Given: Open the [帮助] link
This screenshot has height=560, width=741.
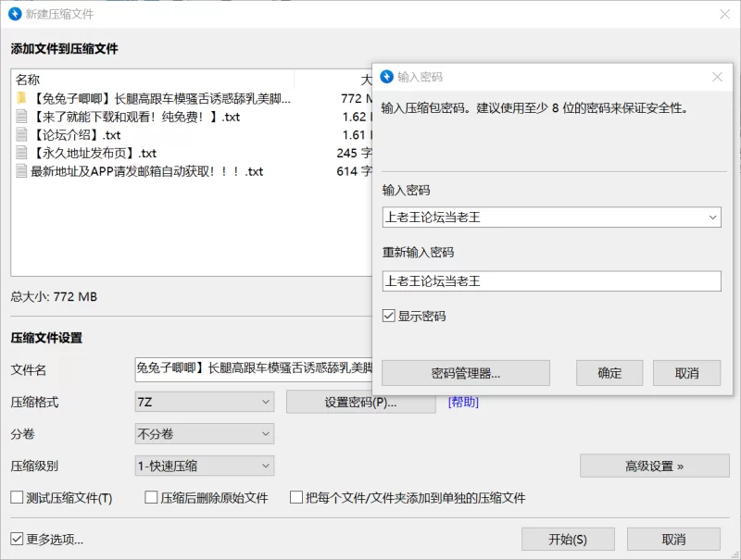Looking at the screenshot, I should 463,402.
